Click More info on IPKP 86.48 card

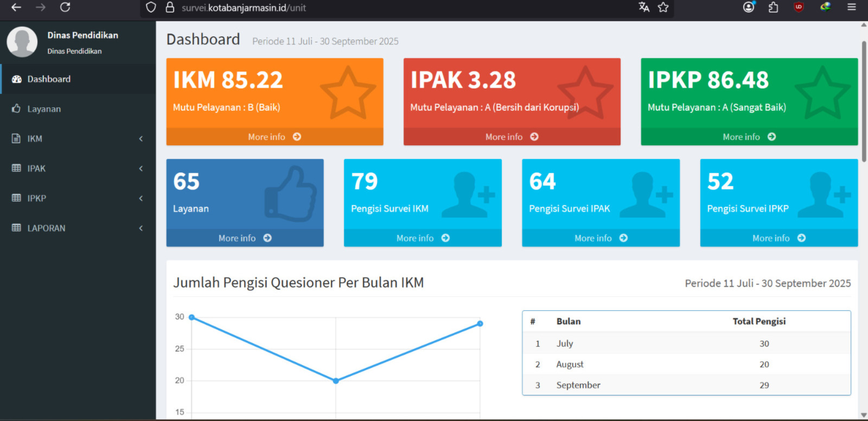[749, 137]
